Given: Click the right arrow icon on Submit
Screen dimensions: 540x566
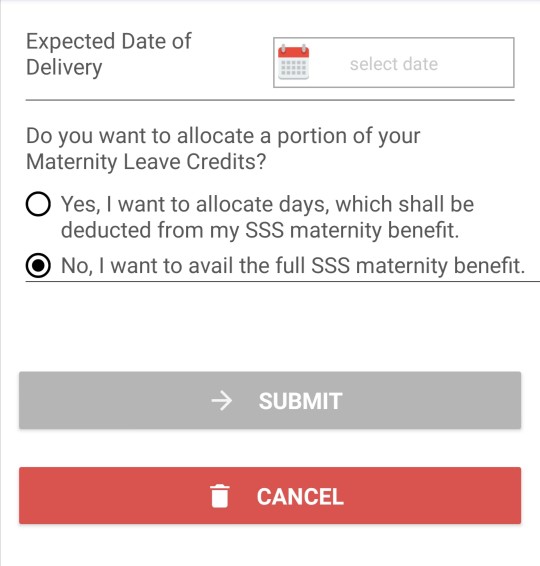Looking at the screenshot, I should coord(221,401).
